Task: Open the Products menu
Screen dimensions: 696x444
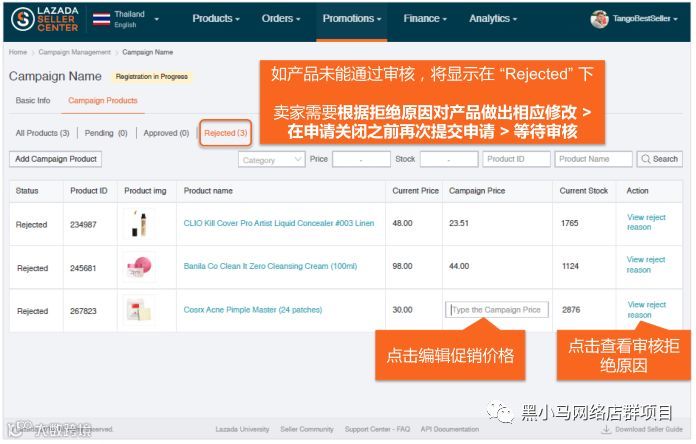Action: coord(216,19)
